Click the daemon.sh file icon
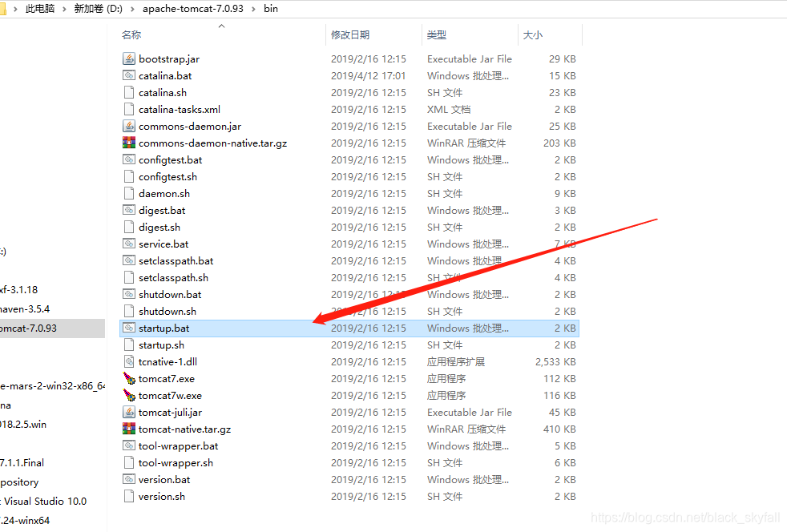The image size is (787, 532). point(129,193)
